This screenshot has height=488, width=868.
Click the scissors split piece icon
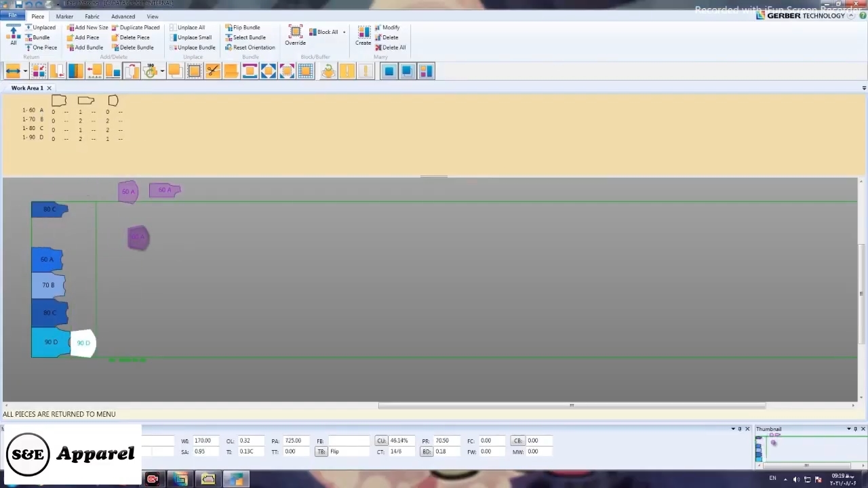click(x=213, y=71)
